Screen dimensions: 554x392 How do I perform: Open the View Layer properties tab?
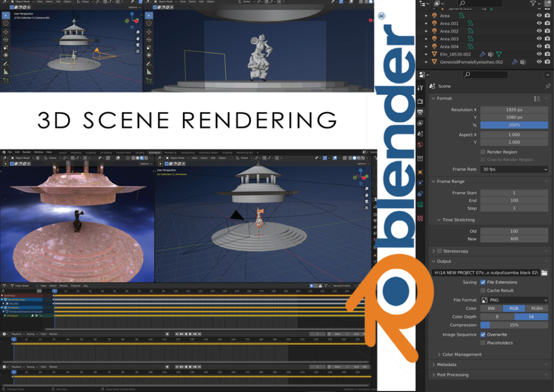click(420, 123)
